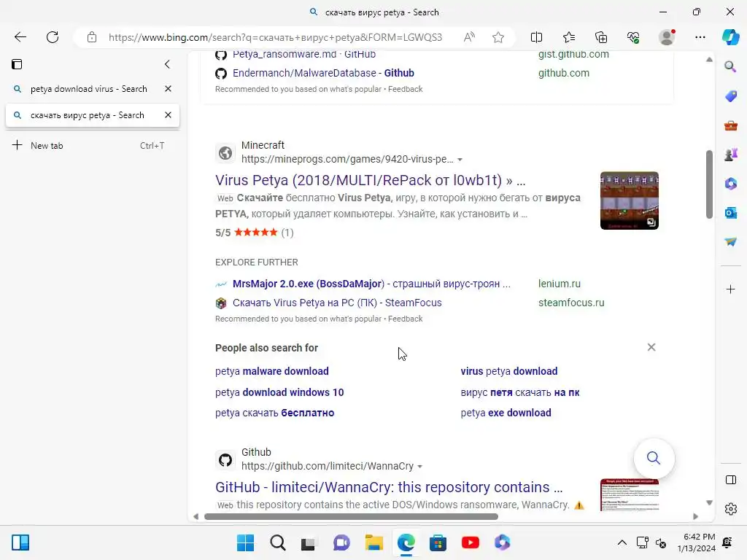The image size is (747, 560).
Task: Collapse the vertical tabs pane
Action: coord(167,64)
